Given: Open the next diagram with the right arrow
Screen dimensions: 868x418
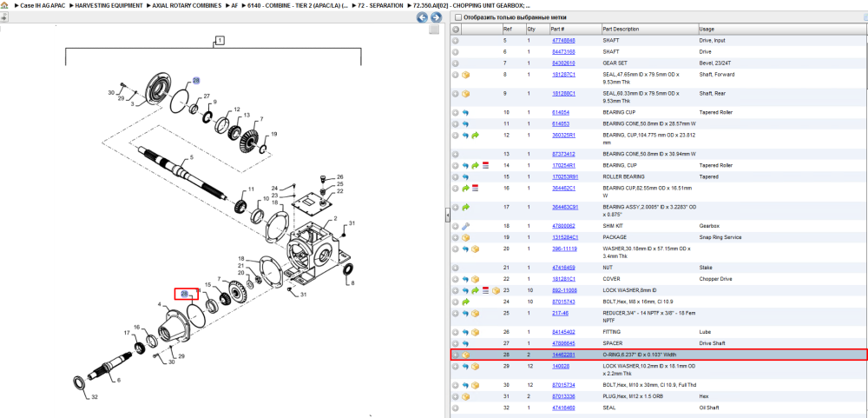Looking at the screenshot, I should pyautogui.click(x=436, y=17).
